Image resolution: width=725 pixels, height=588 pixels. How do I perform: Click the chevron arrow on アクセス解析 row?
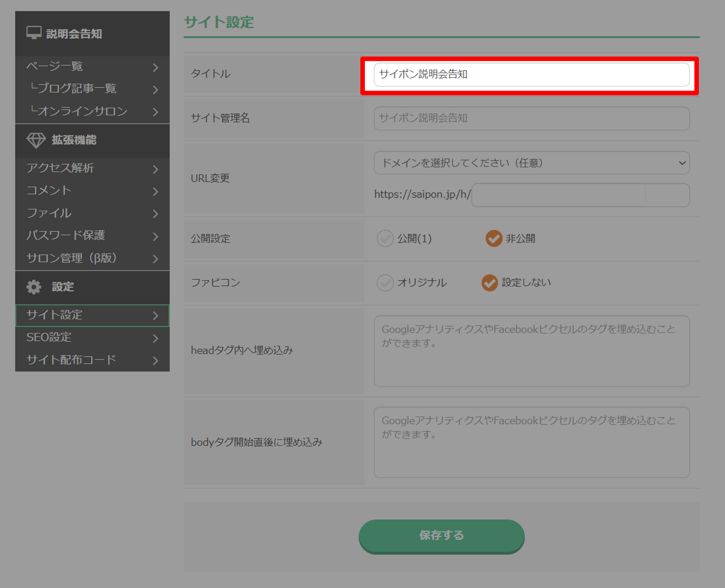(155, 169)
